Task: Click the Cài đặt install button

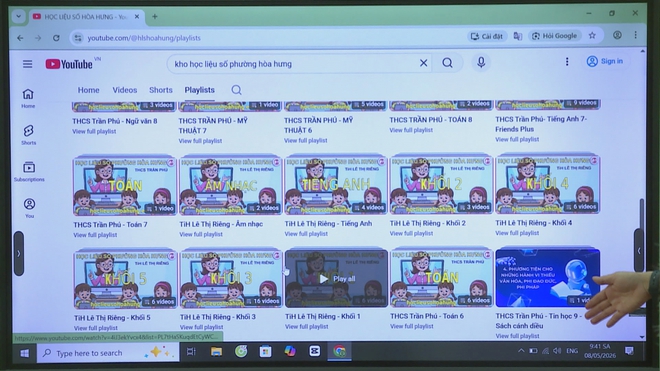Action: pyautogui.click(x=487, y=36)
